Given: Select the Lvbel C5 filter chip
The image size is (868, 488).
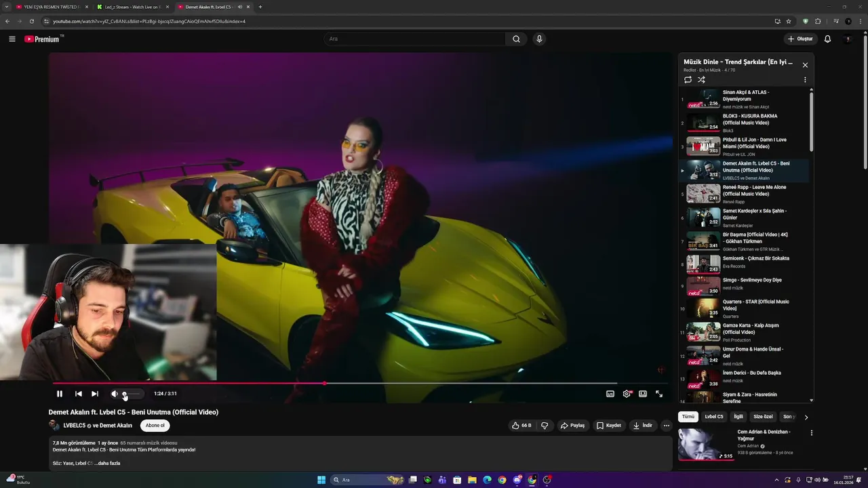Looking at the screenshot, I should pos(714,417).
